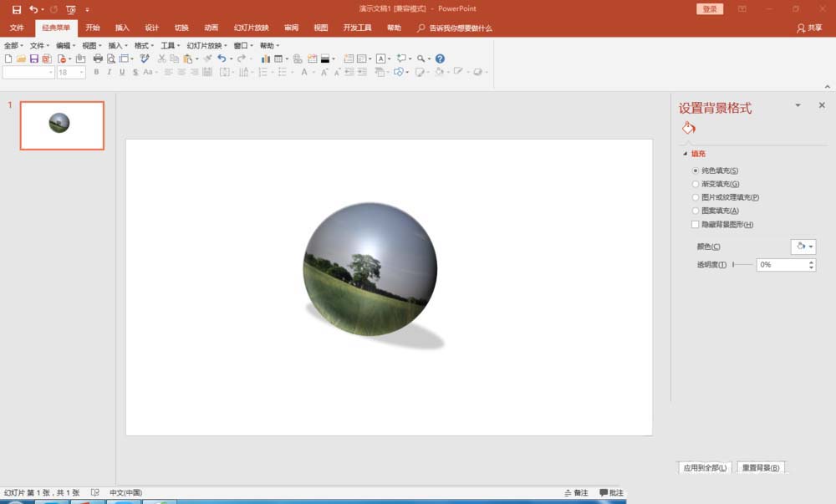Click the Paste clipboard icon
The height and width of the screenshot is (504, 836).
click(x=188, y=59)
